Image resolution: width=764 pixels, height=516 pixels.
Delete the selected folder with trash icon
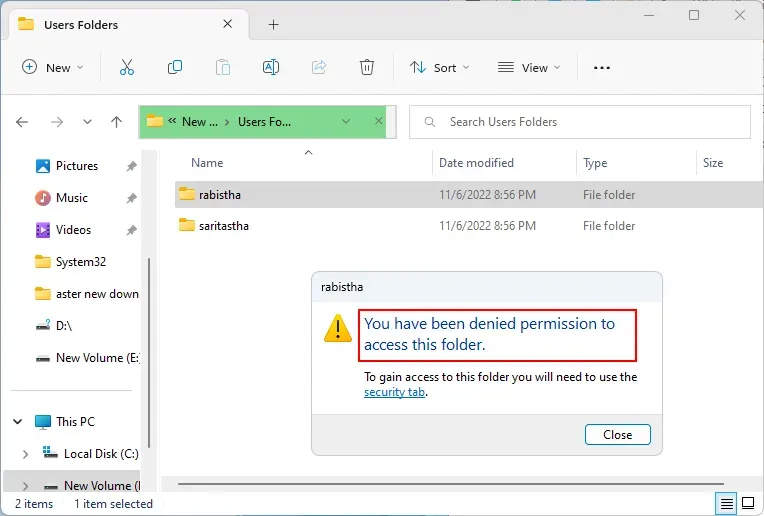pos(367,67)
